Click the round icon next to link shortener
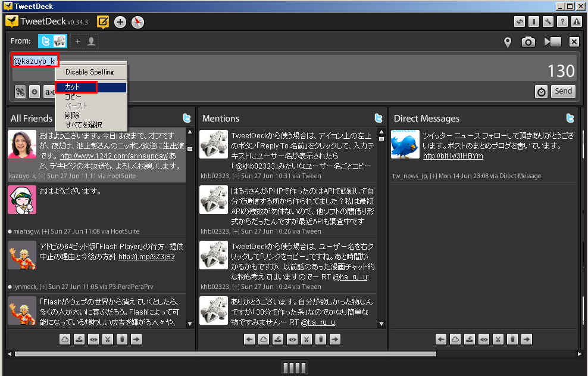The width and height of the screenshot is (588, 376). (x=35, y=91)
